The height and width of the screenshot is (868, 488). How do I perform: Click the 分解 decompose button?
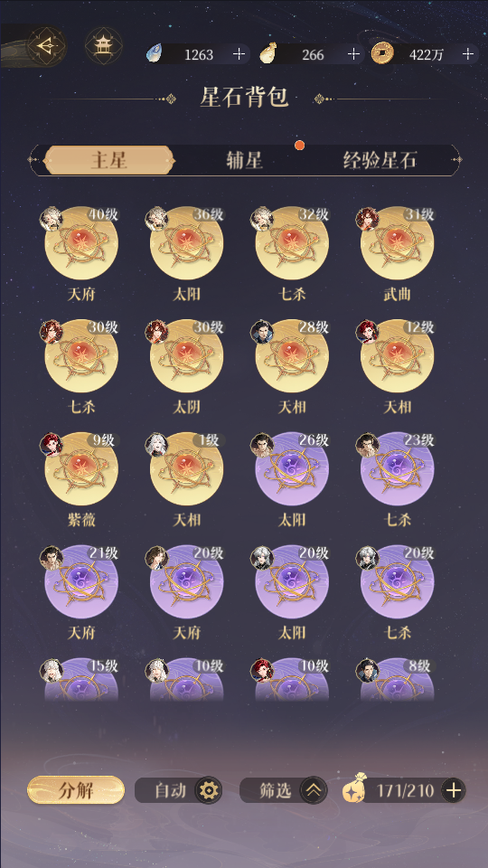[x=76, y=790]
